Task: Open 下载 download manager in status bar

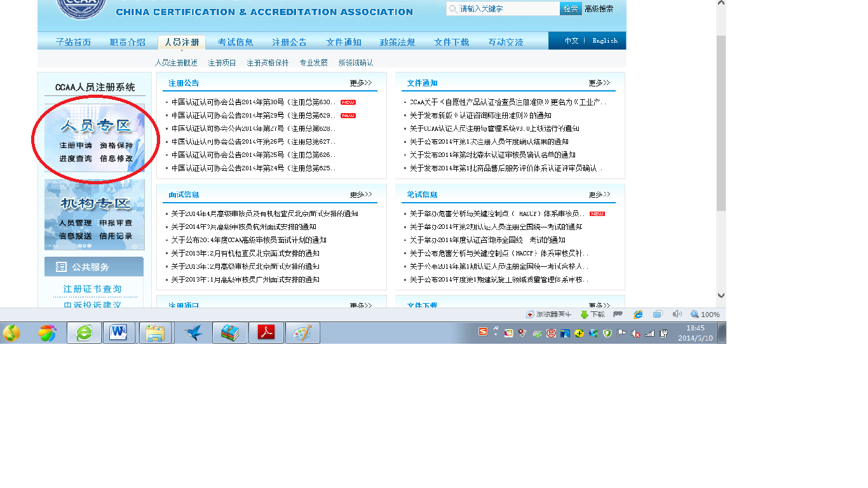Action: coord(592,315)
